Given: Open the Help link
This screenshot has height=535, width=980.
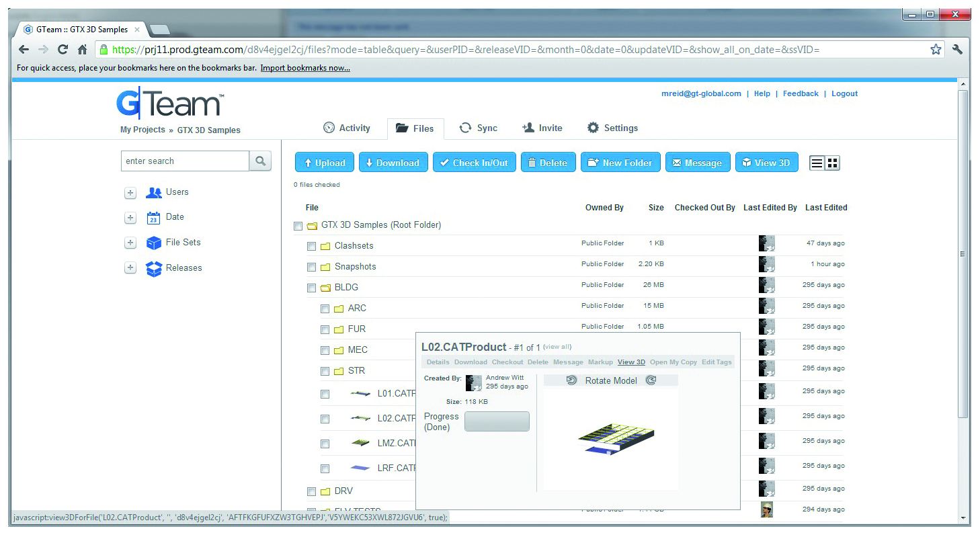Looking at the screenshot, I should pyautogui.click(x=762, y=94).
